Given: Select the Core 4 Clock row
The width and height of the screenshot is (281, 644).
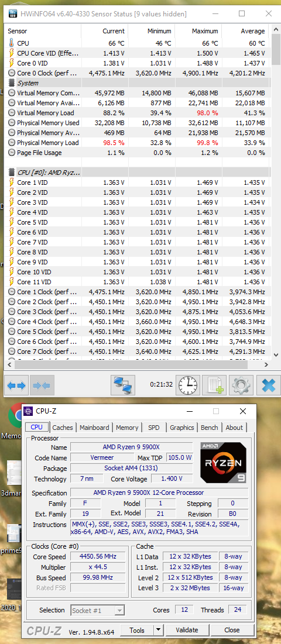Looking at the screenshot, I should click(138, 322).
